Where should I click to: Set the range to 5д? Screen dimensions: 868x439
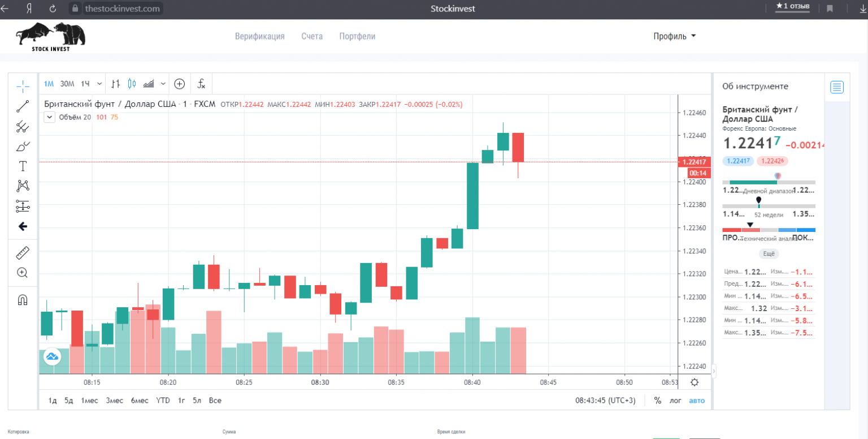[69, 401]
